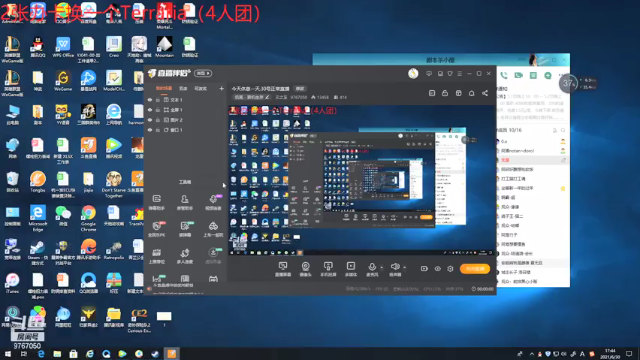Viewport: 640px width, 360px height.
Task: Open the clock in system tray
Action: tap(610, 353)
